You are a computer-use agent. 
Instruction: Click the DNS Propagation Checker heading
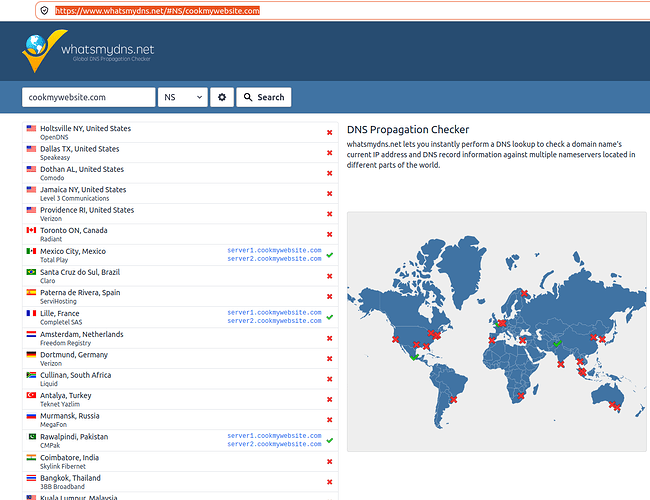point(408,130)
